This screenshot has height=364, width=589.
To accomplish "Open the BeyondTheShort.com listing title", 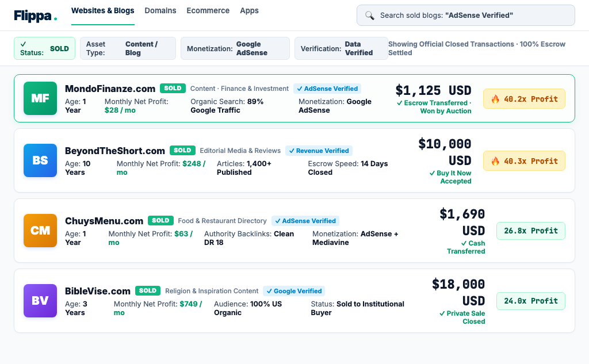I will 115,151.
